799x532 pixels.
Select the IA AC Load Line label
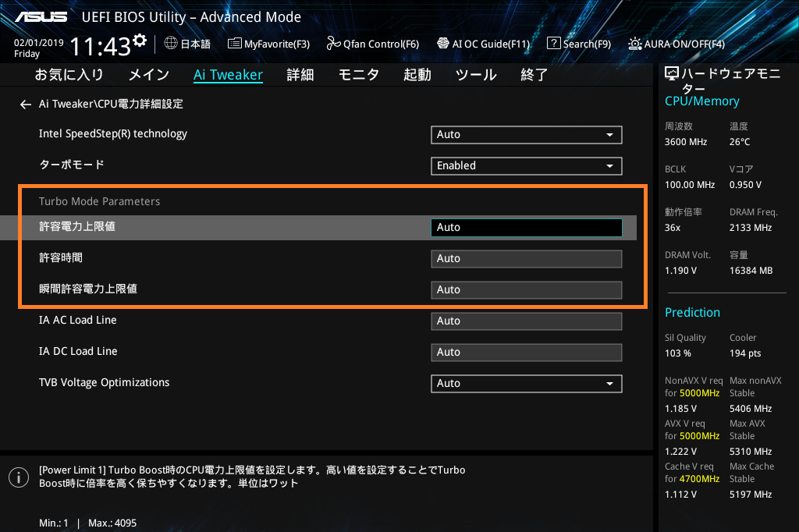pyautogui.click(x=78, y=320)
